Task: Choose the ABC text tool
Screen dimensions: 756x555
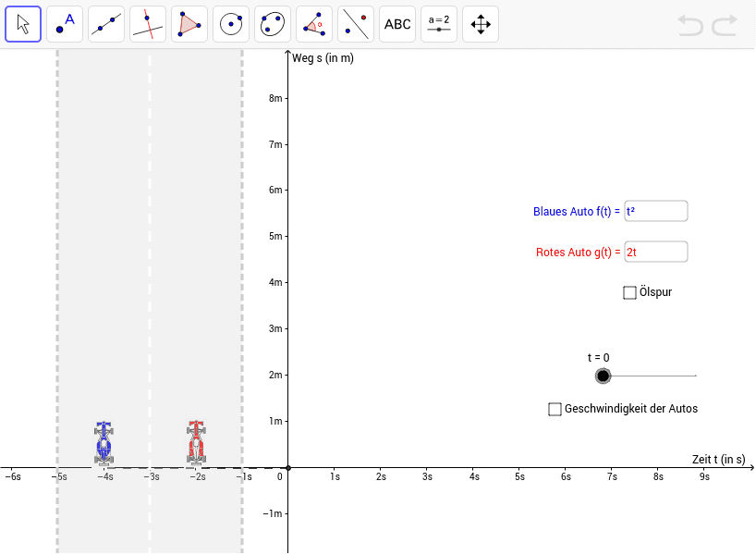Action: (x=397, y=24)
